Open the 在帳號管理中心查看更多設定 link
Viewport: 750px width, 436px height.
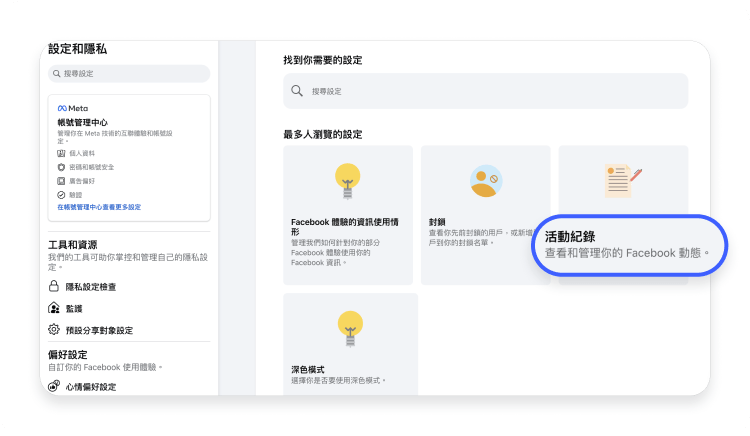tap(99, 207)
